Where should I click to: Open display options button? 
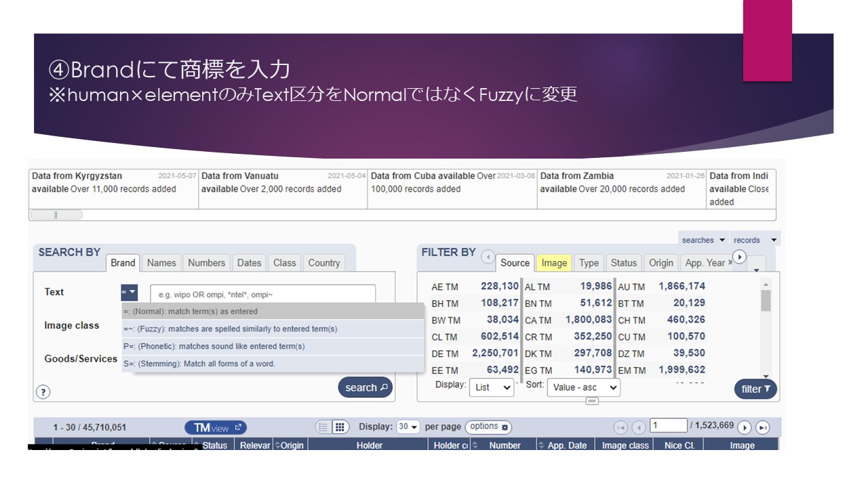pyautogui.click(x=488, y=427)
